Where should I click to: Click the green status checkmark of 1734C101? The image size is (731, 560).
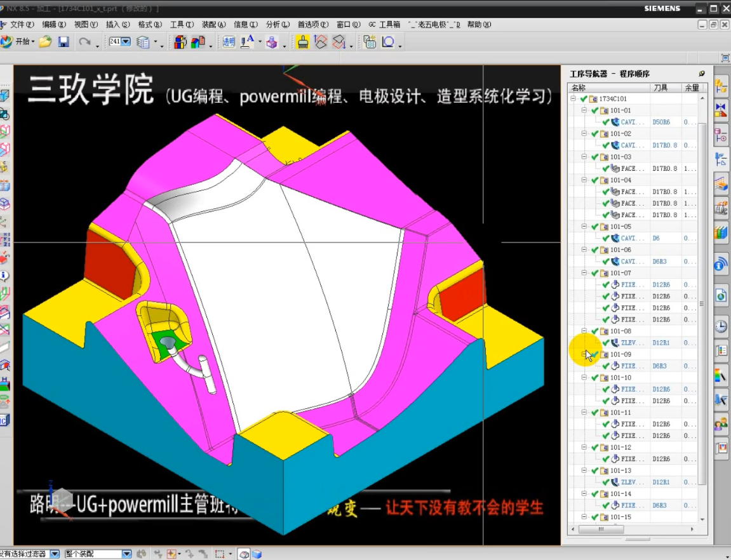pyautogui.click(x=584, y=99)
